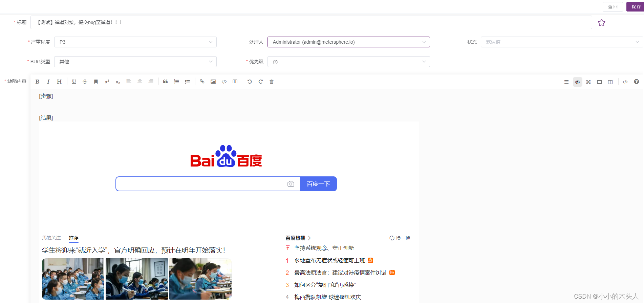Open hot search 坚持系统观念、守正创新

point(324,248)
